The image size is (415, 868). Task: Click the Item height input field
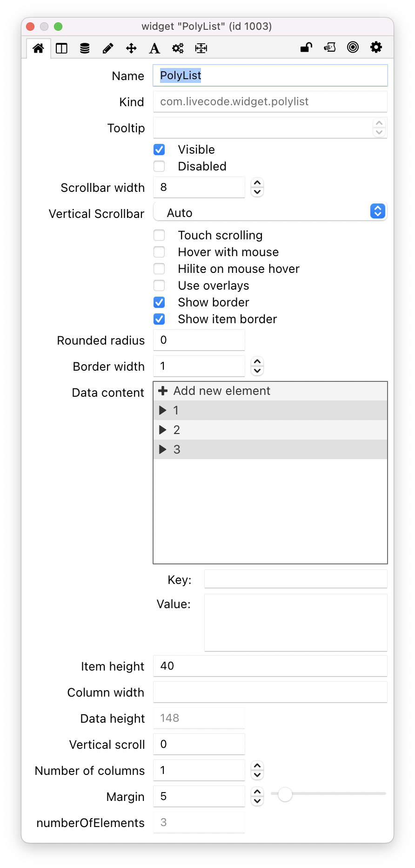point(270,666)
